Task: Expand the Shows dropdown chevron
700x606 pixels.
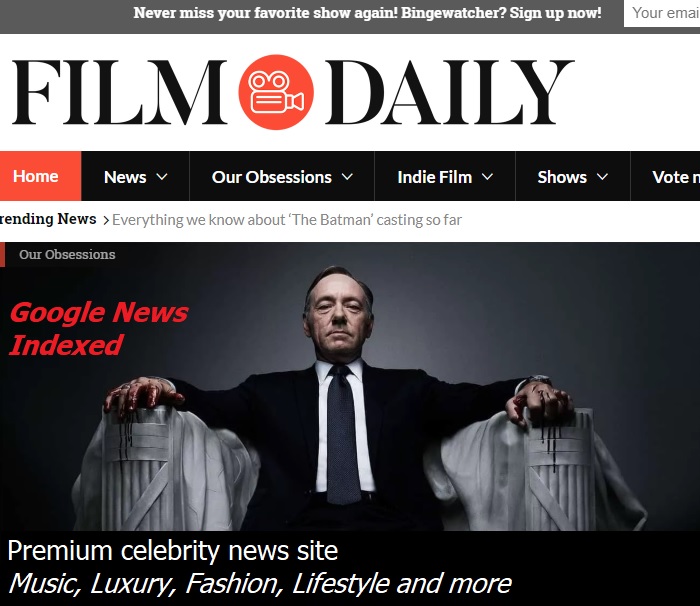Action: pos(602,177)
